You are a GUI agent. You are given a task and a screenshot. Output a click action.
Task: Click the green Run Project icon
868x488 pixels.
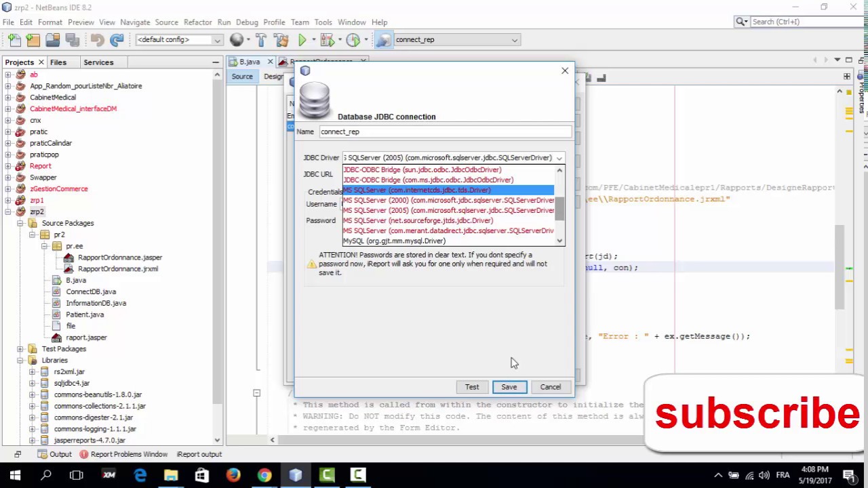pos(302,40)
